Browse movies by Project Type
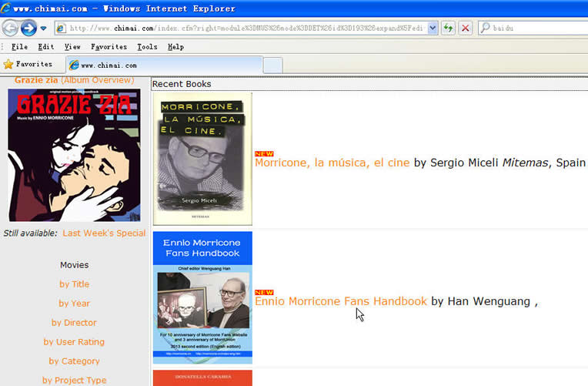This screenshot has height=386, width=588. tap(74, 381)
